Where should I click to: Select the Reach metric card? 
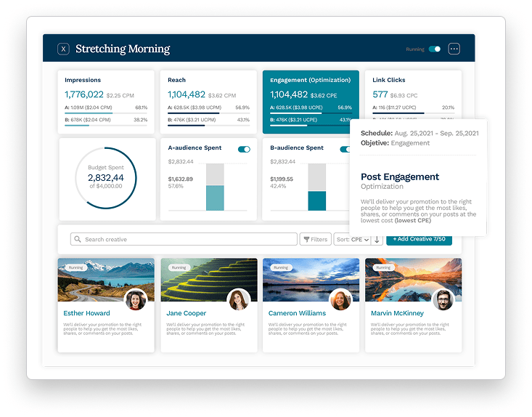pos(208,102)
